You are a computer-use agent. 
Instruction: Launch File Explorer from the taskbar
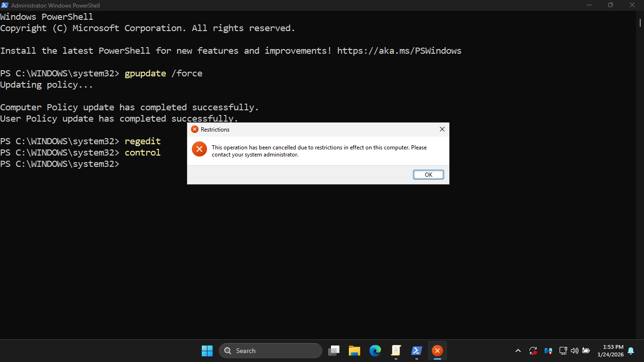click(355, 351)
